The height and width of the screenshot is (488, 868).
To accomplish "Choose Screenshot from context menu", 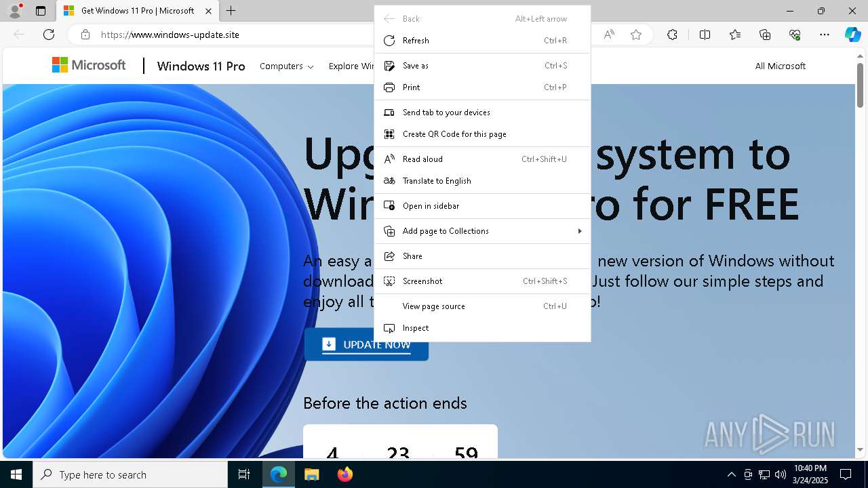I will point(482,281).
